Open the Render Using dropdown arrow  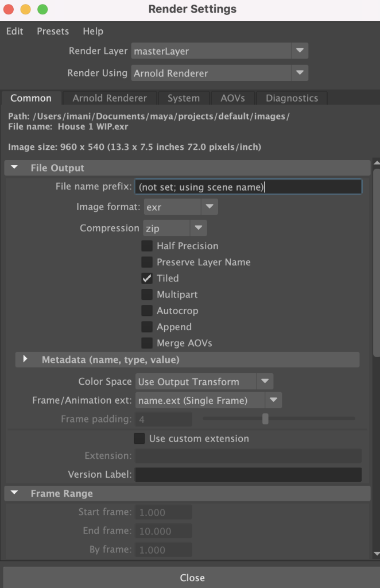tap(300, 73)
